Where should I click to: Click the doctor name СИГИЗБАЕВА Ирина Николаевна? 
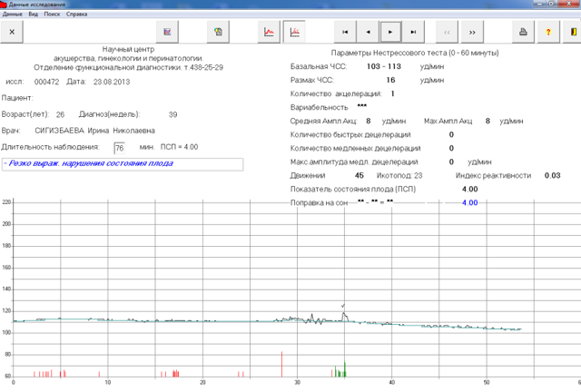(94, 131)
